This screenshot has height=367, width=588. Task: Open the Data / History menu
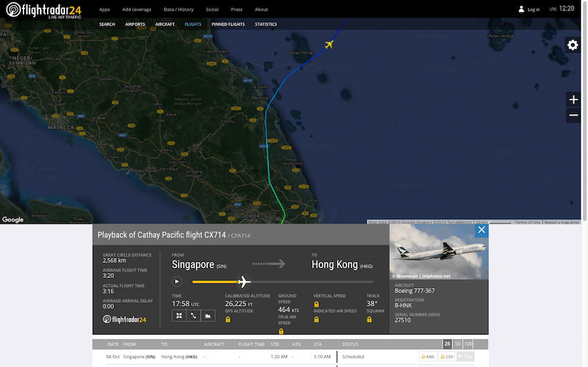(178, 10)
